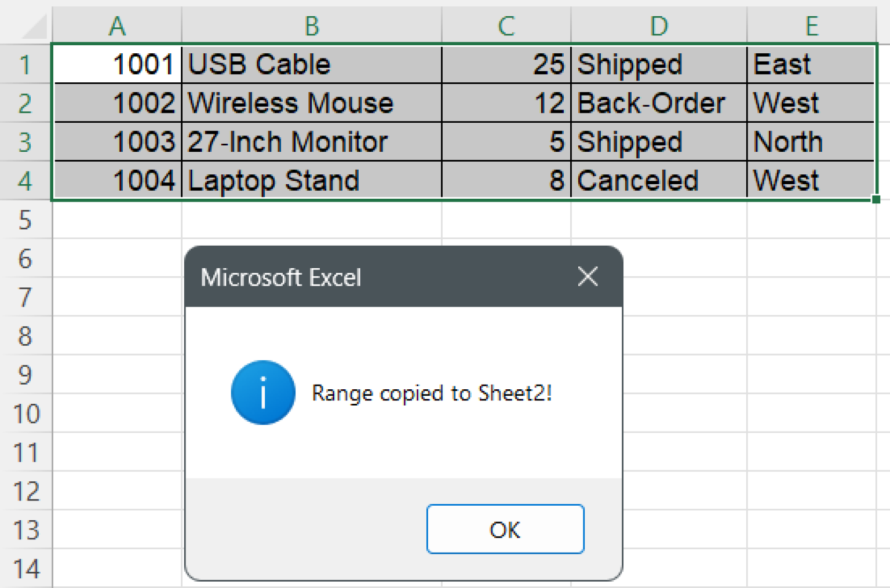Image resolution: width=890 pixels, height=588 pixels.
Task: Click OK in the Microsoft Excel dialog
Action: coord(505,529)
